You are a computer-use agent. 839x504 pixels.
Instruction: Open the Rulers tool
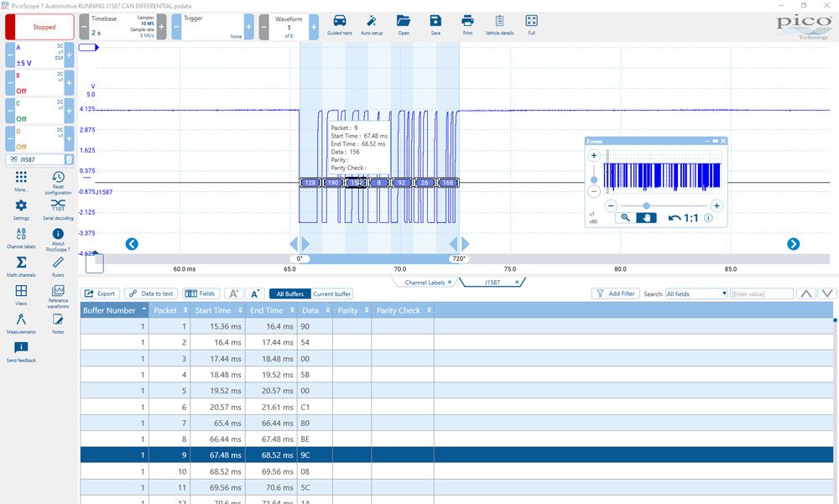tap(58, 267)
